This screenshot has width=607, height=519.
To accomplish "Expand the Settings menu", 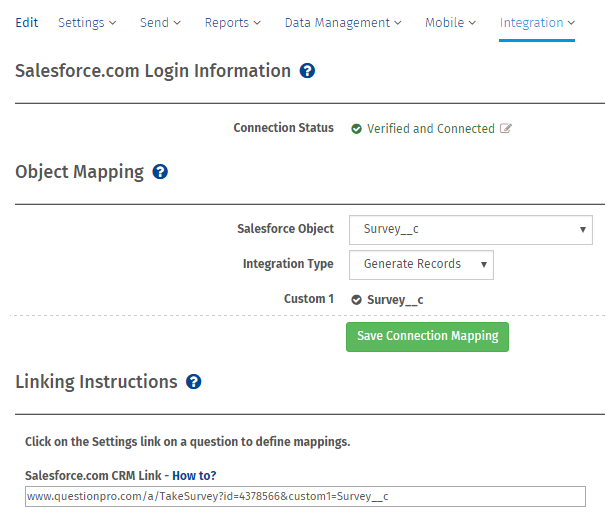I will click(x=87, y=23).
